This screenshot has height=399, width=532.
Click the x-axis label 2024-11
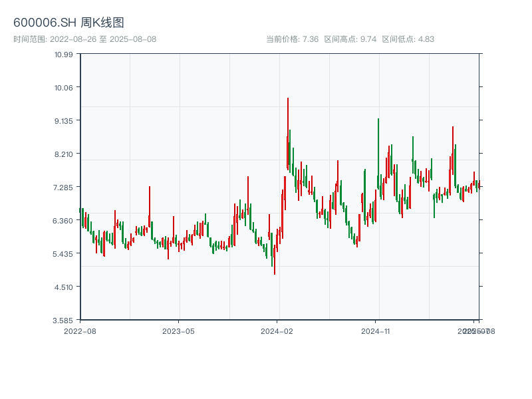pyautogui.click(x=375, y=331)
